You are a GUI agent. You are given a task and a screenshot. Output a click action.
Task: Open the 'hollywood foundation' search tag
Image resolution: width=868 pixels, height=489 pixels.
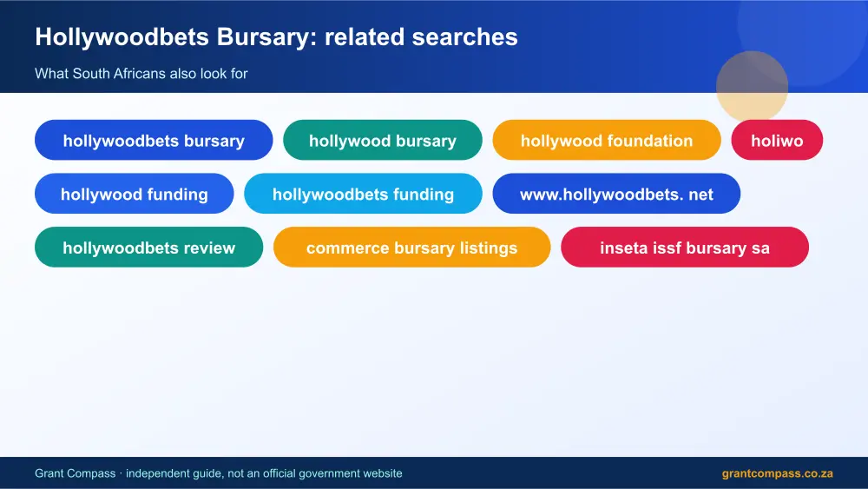(607, 140)
